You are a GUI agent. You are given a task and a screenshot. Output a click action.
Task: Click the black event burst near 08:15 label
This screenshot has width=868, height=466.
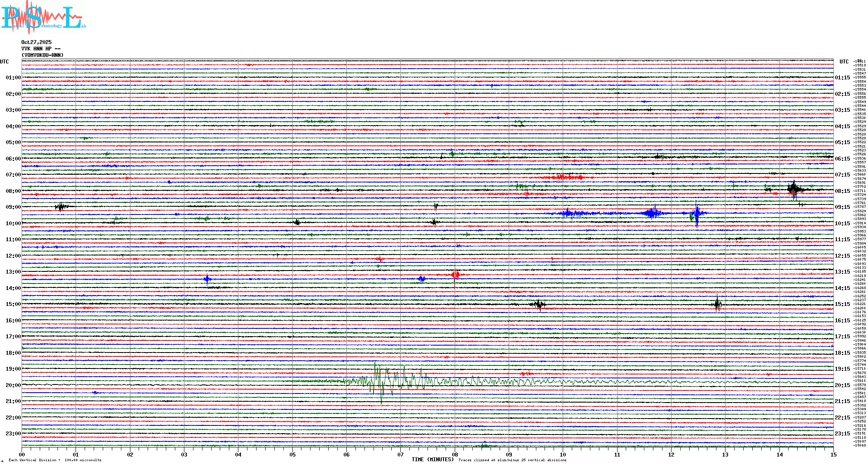coord(794,189)
